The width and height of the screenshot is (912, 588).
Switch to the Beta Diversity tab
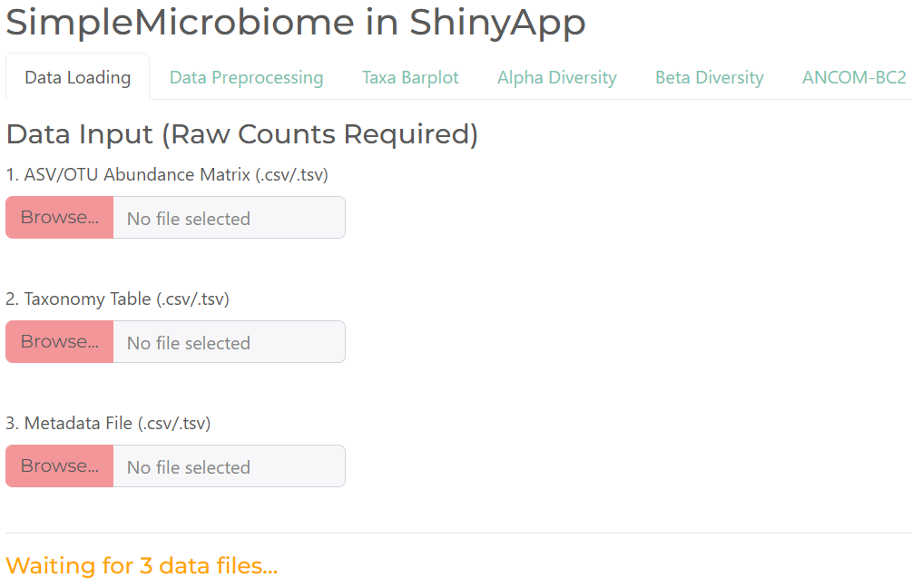pos(709,77)
